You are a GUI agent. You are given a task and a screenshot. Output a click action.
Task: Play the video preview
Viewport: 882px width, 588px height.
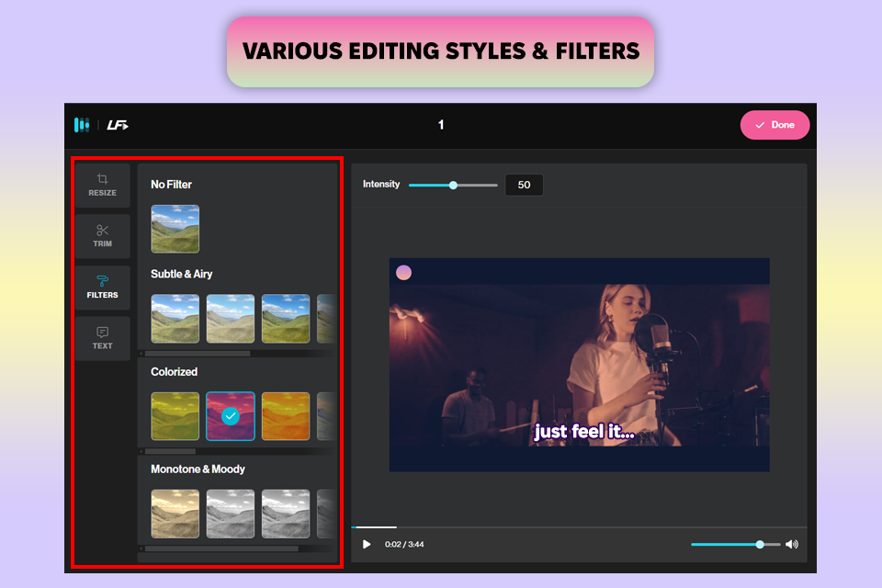coord(367,544)
